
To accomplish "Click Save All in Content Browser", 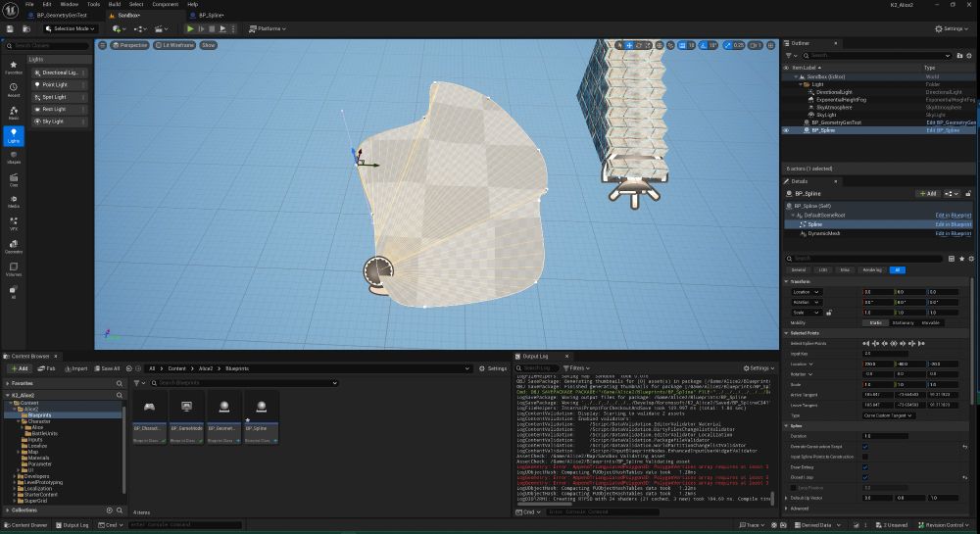I will (106, 368).
